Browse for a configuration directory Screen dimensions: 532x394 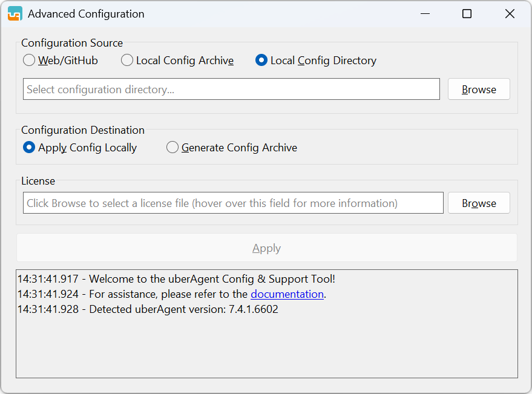coord(478,89)
